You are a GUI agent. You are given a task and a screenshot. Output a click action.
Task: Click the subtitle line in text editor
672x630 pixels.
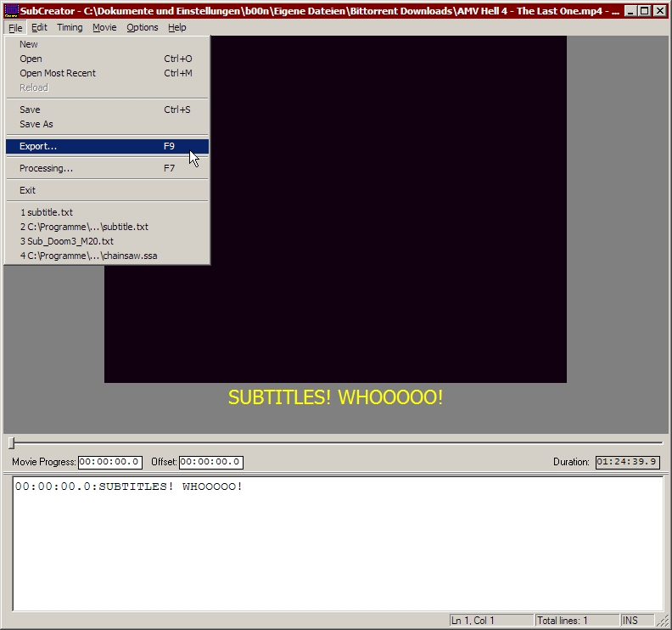click(x=129, y=487)
